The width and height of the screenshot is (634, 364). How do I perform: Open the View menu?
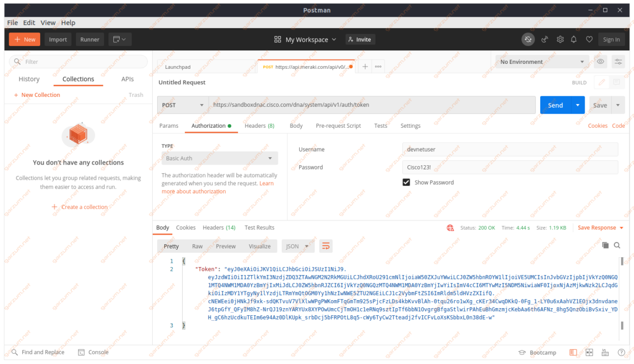48,22
